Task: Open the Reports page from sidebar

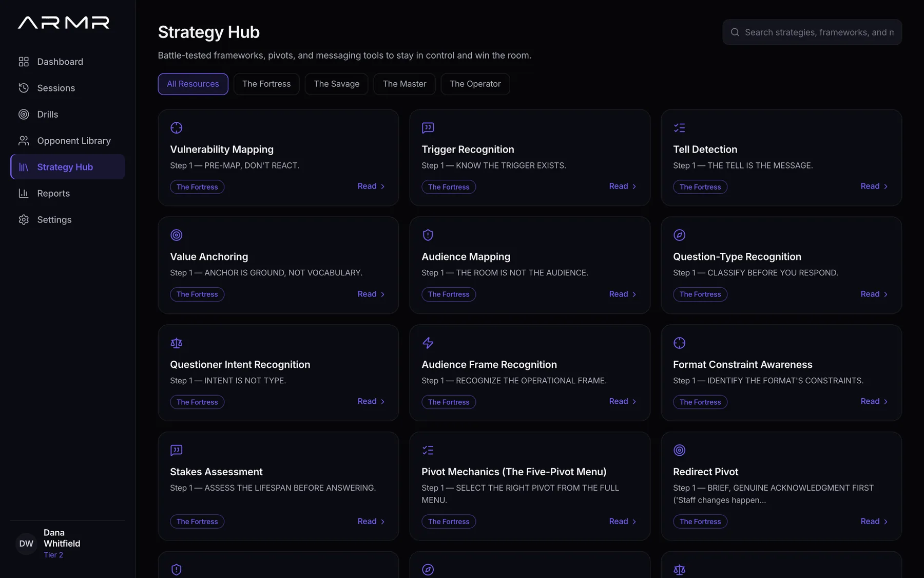Action: [68, 193]
